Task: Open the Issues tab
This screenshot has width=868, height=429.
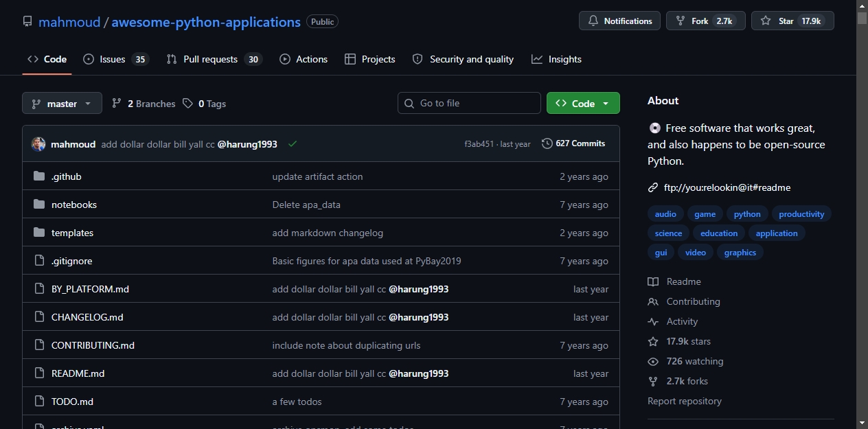Action: point(115,59)
